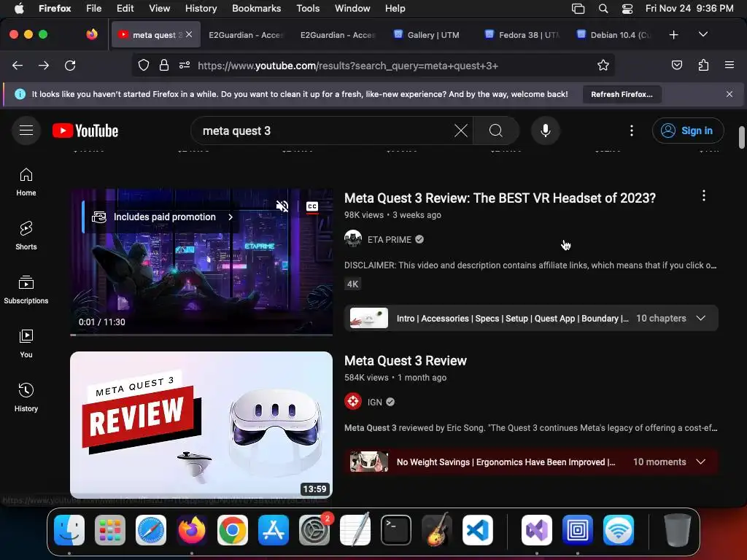Viewport: 747px width, 560px height.
Task: Click the IGN channel avatar
Action: pos(353,402)
